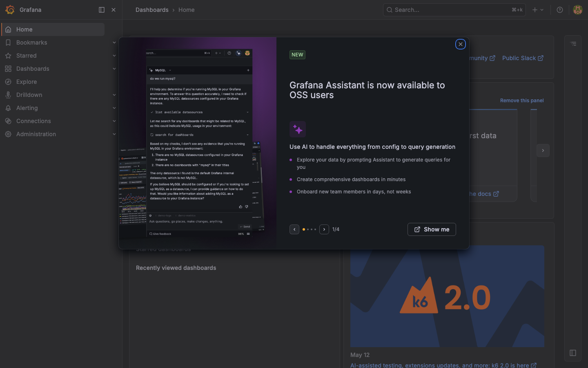Click the Dashboards grid icon
Viewport: 588px width, 368px height.
8,69
